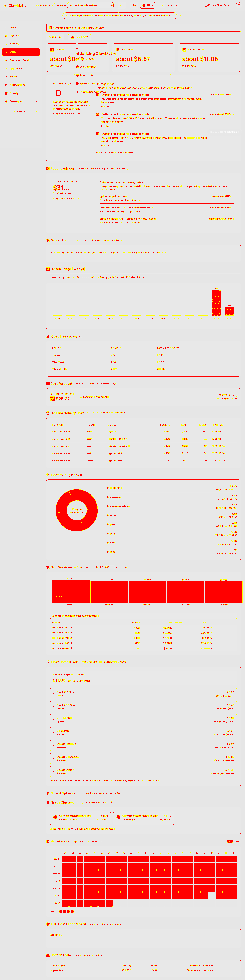The image size is (245, 980).
Task: Click the Refresh button above the cost cards
Action: point(55,37)
